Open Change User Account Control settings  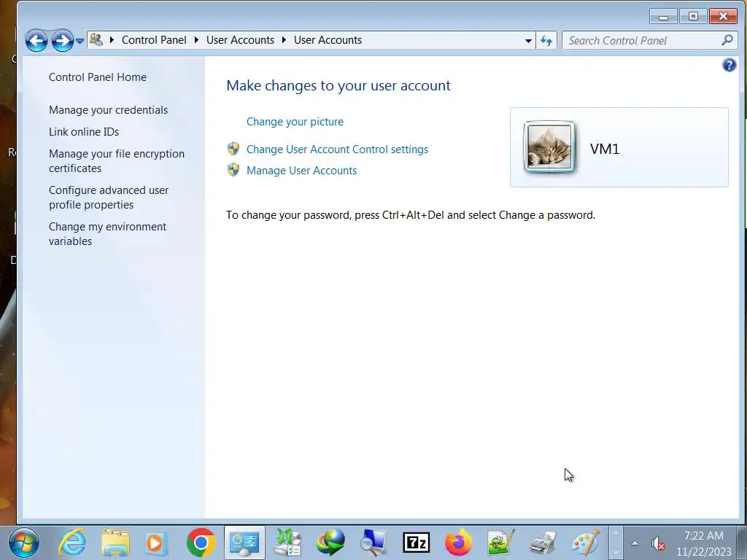pyautogui.click(x=337, y=149)
